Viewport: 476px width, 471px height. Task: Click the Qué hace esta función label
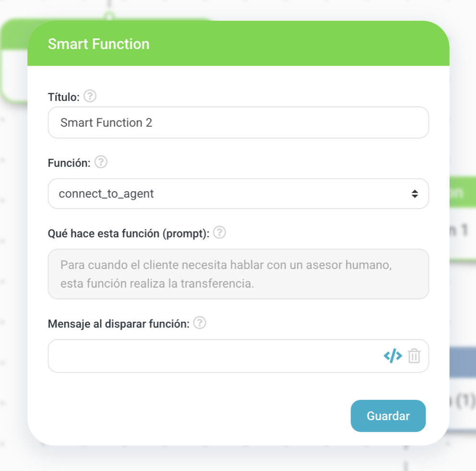[129, 234]
